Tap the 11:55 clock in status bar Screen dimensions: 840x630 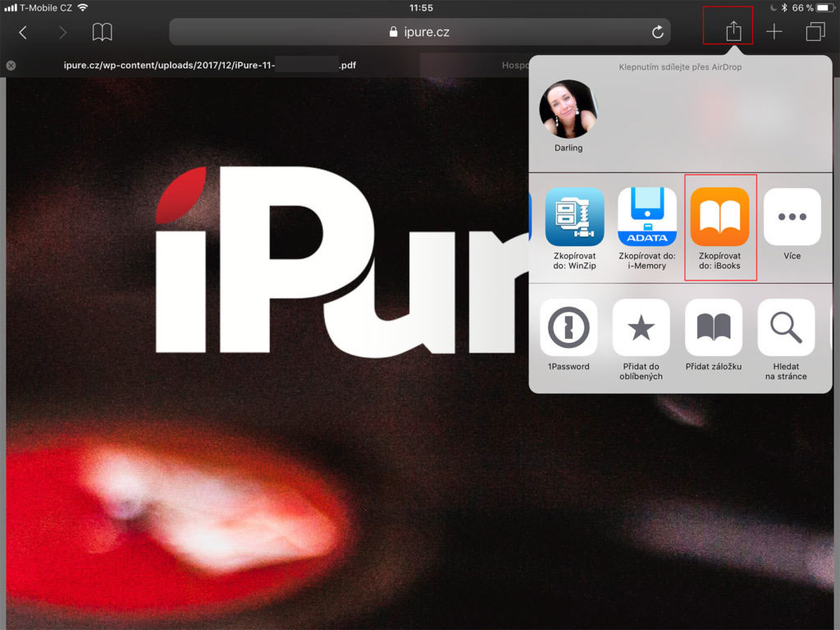(x=421, y=8)
